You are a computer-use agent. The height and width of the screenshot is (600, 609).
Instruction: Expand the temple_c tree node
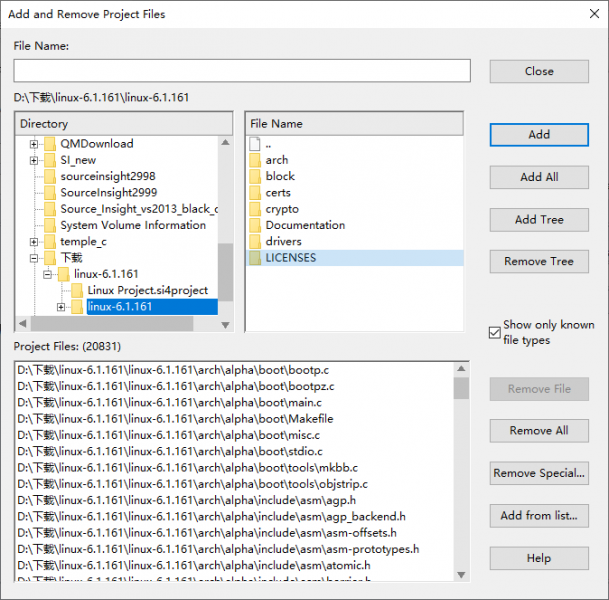coord(34,242)
